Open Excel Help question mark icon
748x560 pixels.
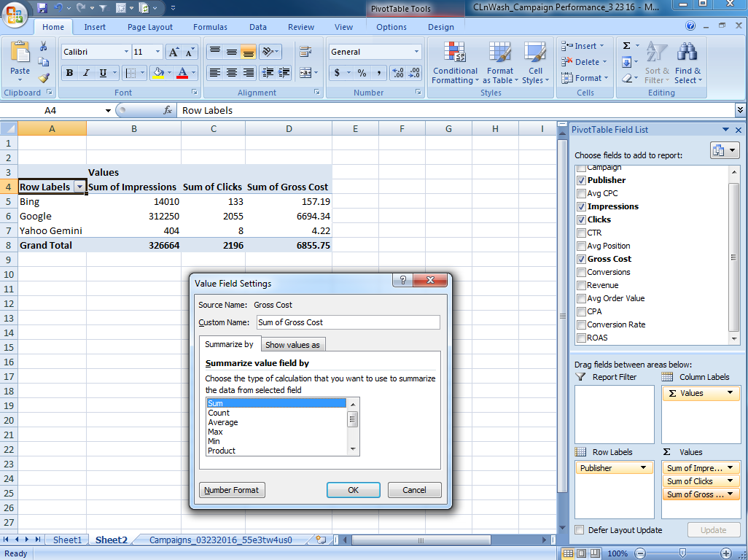690,26
